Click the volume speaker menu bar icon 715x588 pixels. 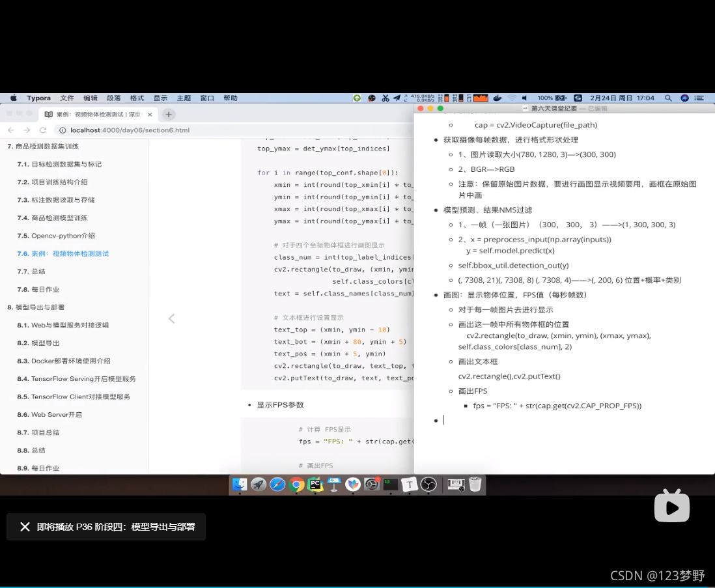tap(525, 98)
